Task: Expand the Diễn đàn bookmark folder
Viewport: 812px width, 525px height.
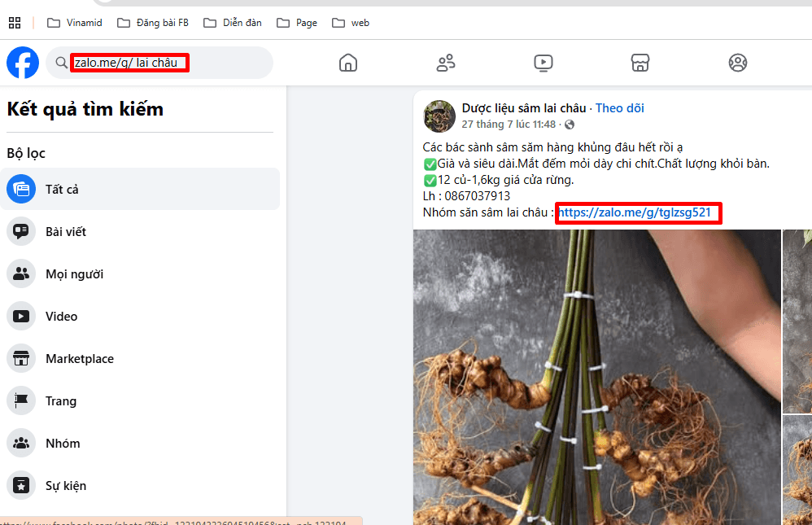Action: coord(233,23)
